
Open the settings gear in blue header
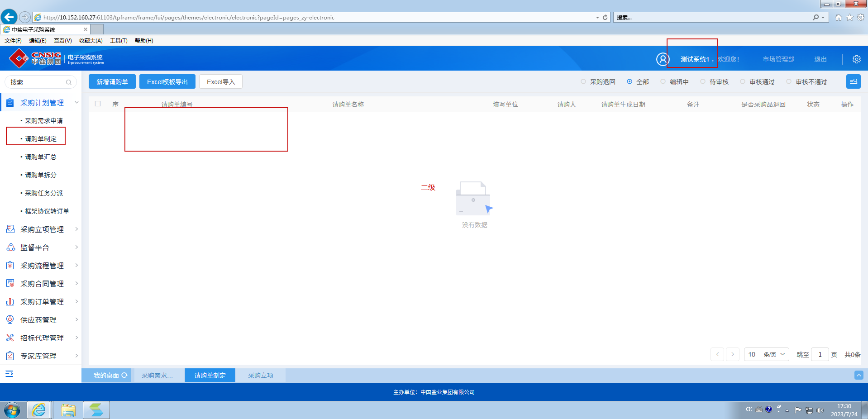(x=856, y=59)
